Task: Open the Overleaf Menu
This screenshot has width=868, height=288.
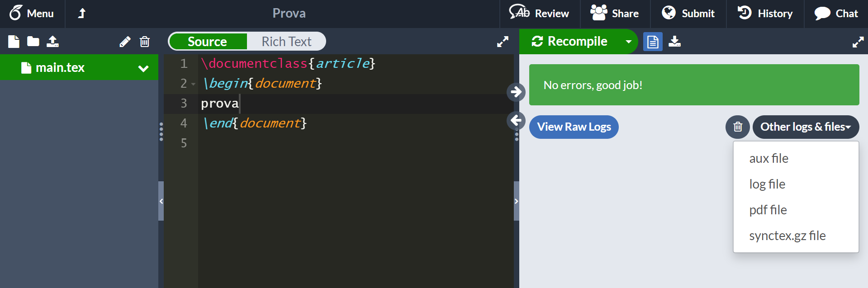Action: click(x=32, y=14)
